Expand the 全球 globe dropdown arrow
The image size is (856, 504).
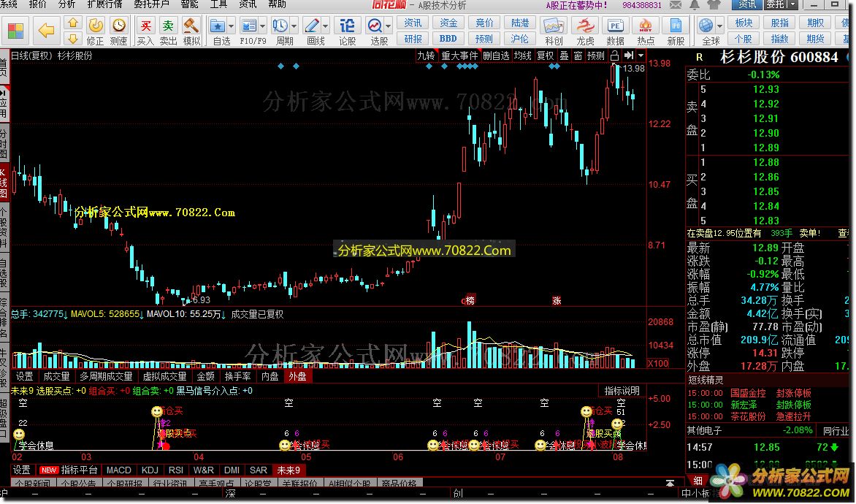point(719,26)
